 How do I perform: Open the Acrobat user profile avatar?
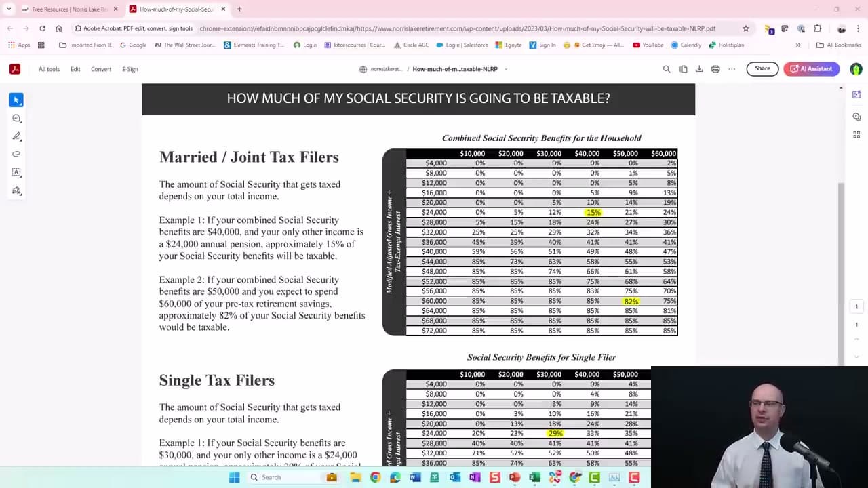coord(856,68)
